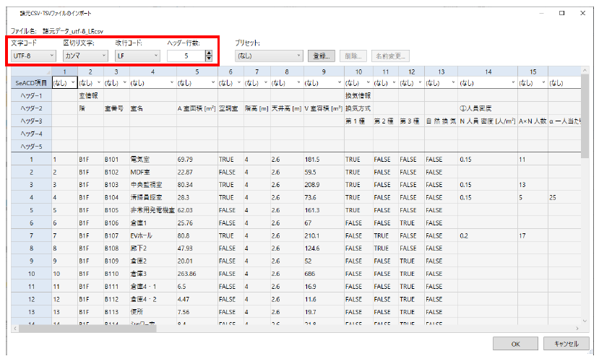Open the 区切り文字 カンマ dropdown
This screenshot has width=599, height=364.
pos(85,55)
